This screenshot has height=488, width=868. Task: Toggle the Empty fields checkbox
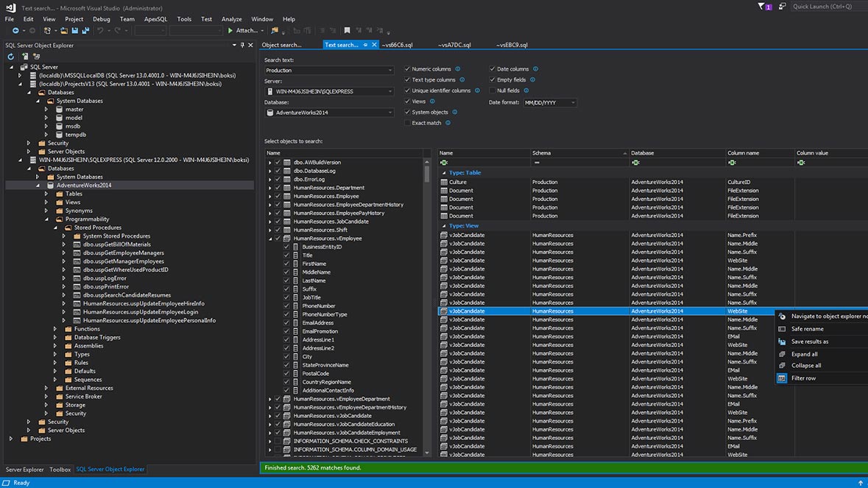(x=492, y=79)
